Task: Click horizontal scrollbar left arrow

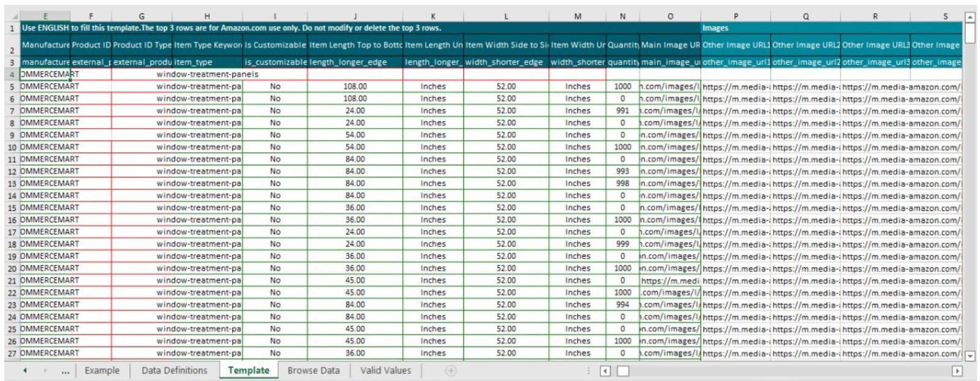Action: pos(605,371)
